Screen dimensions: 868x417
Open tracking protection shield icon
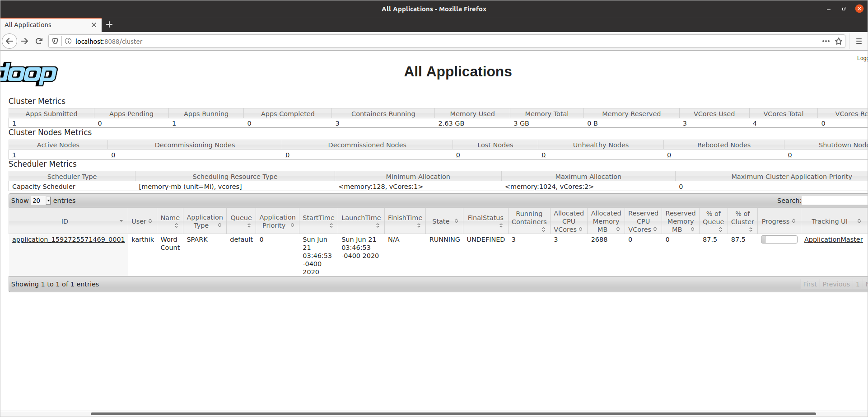55,41
